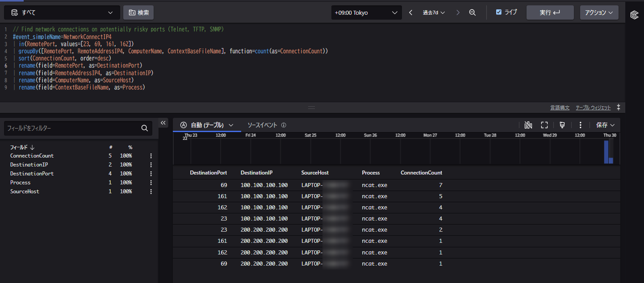This screenshot has width=644, height=283.
Task: Sort table by DestinationPort column header
Action: point(208,173)
